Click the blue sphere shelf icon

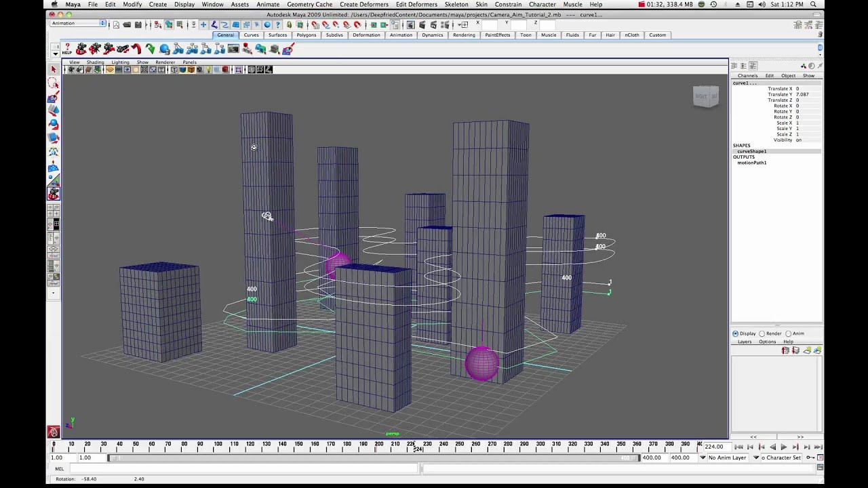(x=164, y=49)
